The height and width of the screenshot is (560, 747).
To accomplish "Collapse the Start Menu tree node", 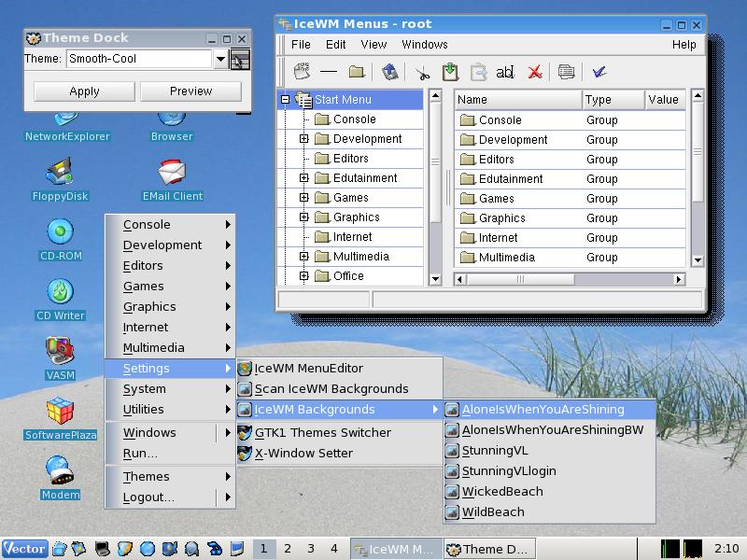I will (288, 97).
